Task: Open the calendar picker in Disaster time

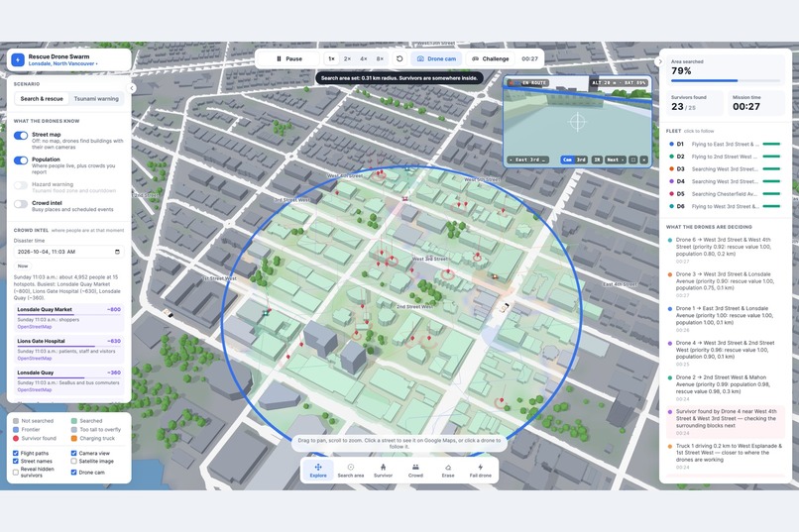Action: point(117,252)
